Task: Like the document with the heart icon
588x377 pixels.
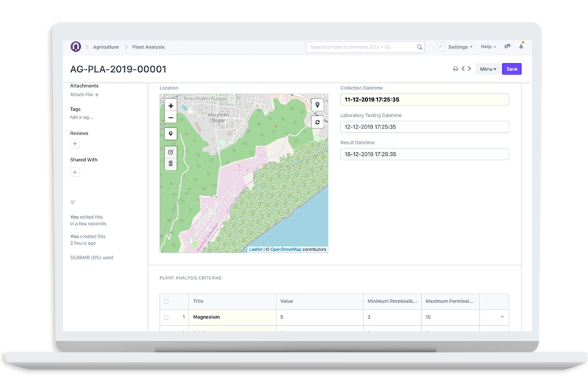Action: [x=73, y=202]
